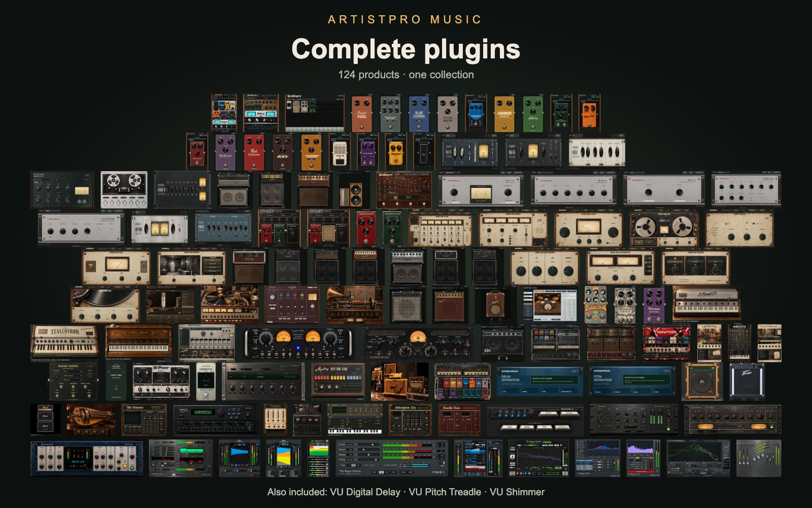This screenshot has height=508, width=812.
Task: Open the Roger Nichols Finis limiter thumbnail
Action: [392, 458]
